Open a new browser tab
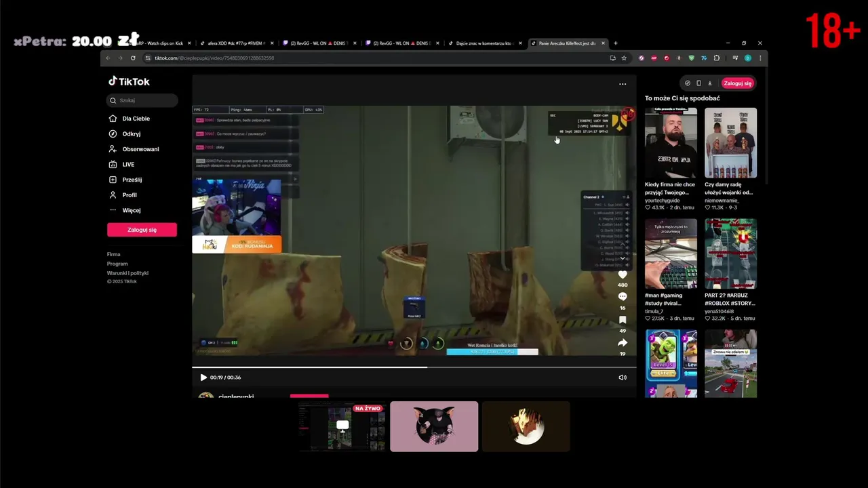The height and width of the screenshot is (488, 868). pyautogui.click(x=616, y=43)
